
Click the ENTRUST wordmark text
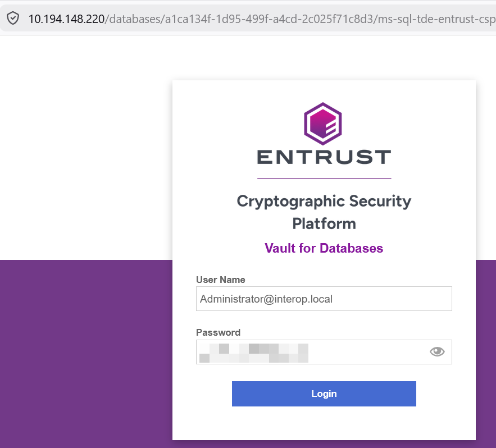(324, 158)
